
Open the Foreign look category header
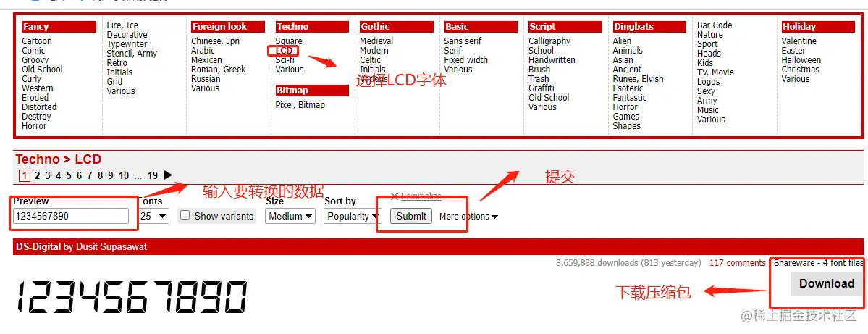coord(227,27)
